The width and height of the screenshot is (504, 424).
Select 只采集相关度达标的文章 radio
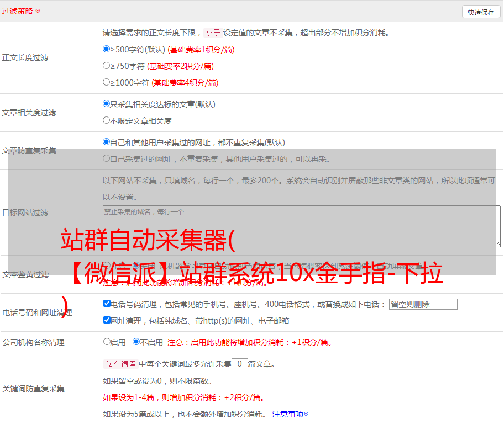tap(106, 104)
